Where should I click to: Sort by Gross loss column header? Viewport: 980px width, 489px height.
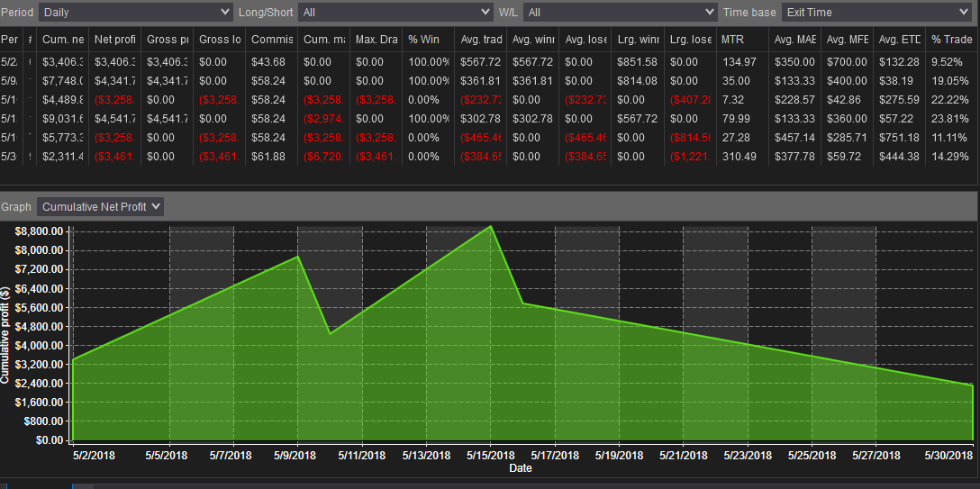pyautogui.click(x=220, y=40)
